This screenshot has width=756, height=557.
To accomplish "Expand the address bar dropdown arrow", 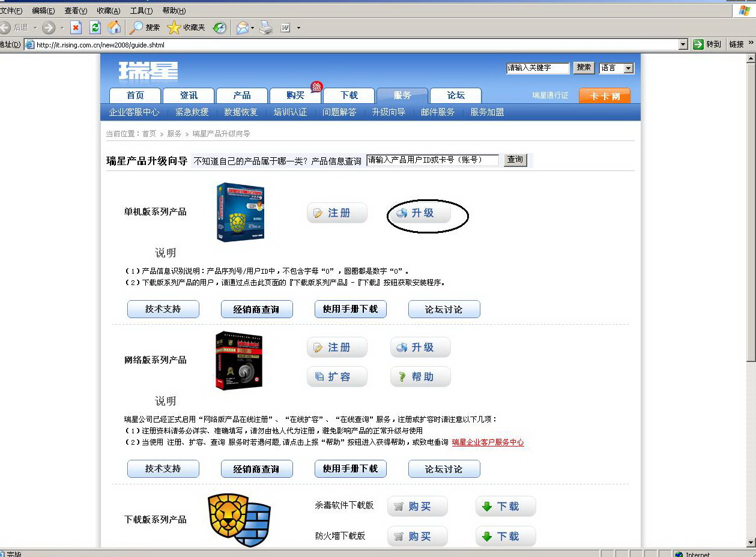I will click(x=683, y=44).
